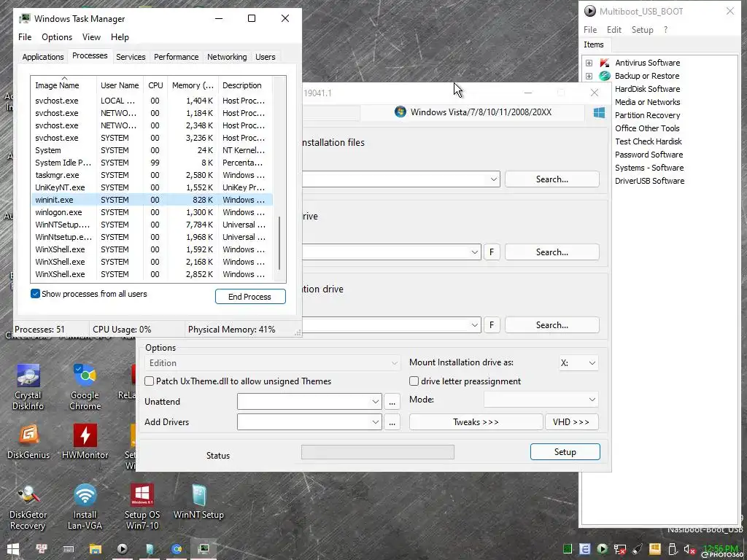Click the on-screen keyboard taskbar icon
This screenshot has height=560, width=747.
pyautogui.click(x=68, y=549)
